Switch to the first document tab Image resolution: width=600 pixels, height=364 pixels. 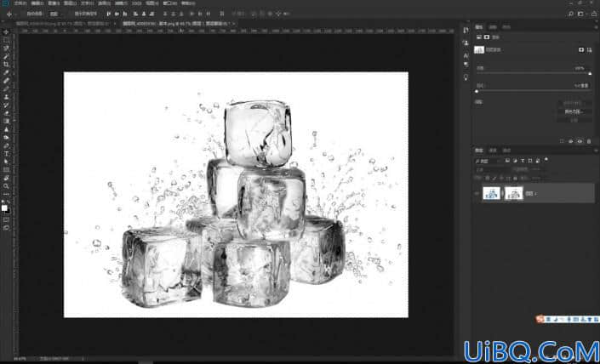63,24
